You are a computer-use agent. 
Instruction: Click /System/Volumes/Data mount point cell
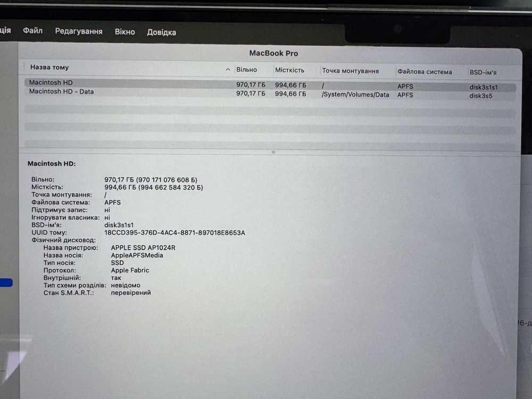[355, 95]
